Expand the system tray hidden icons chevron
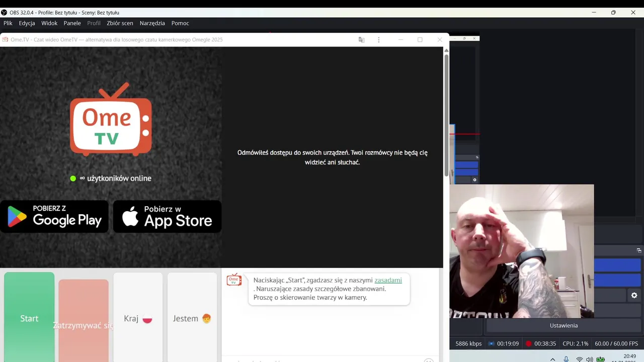This screenshot has height=362, width=644. [552, 359]
